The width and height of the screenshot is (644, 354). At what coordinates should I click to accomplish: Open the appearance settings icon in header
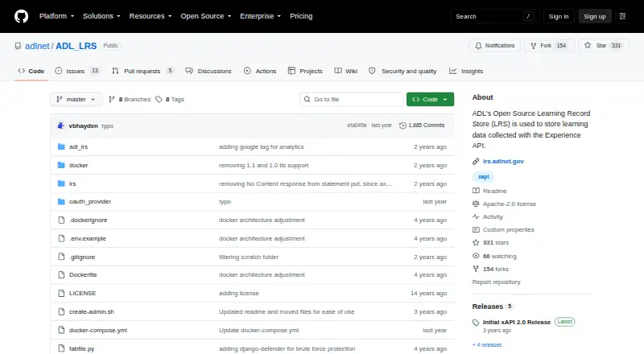click(x=622, y=16)
